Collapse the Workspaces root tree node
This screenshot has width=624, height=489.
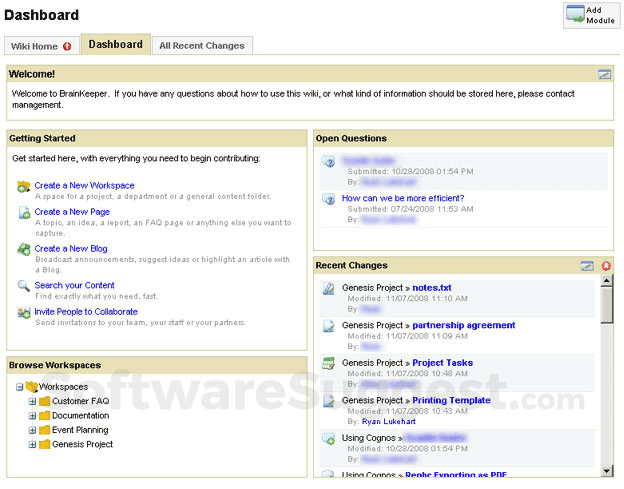pos(19,387)
